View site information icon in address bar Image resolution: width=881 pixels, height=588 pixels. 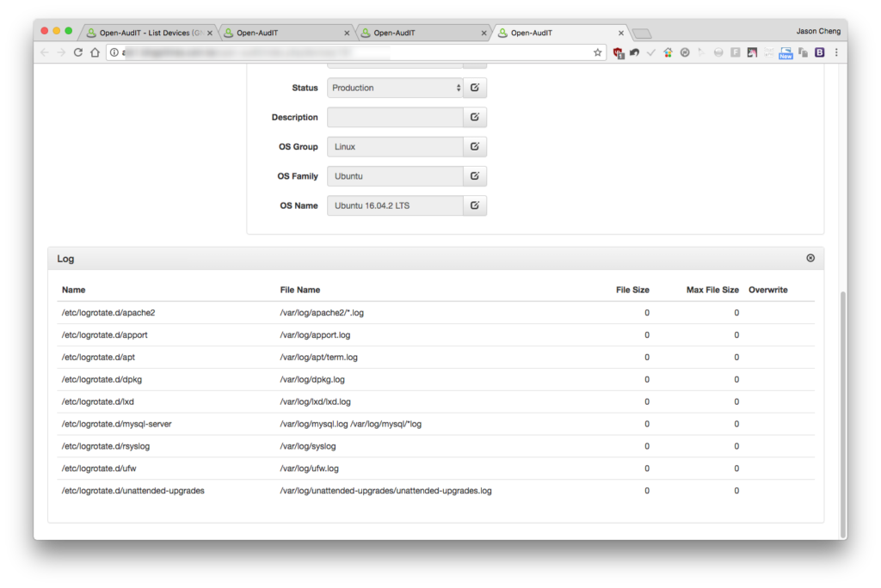pos(114,52)
